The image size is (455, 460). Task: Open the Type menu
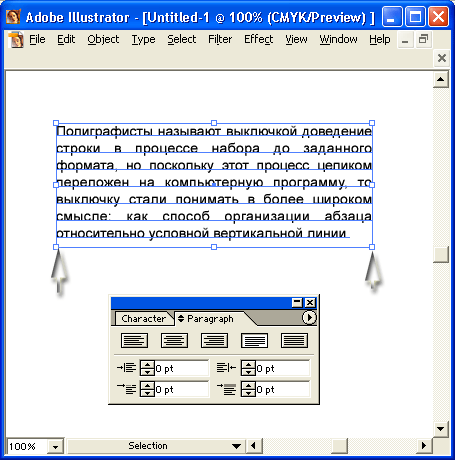point(143,39)
